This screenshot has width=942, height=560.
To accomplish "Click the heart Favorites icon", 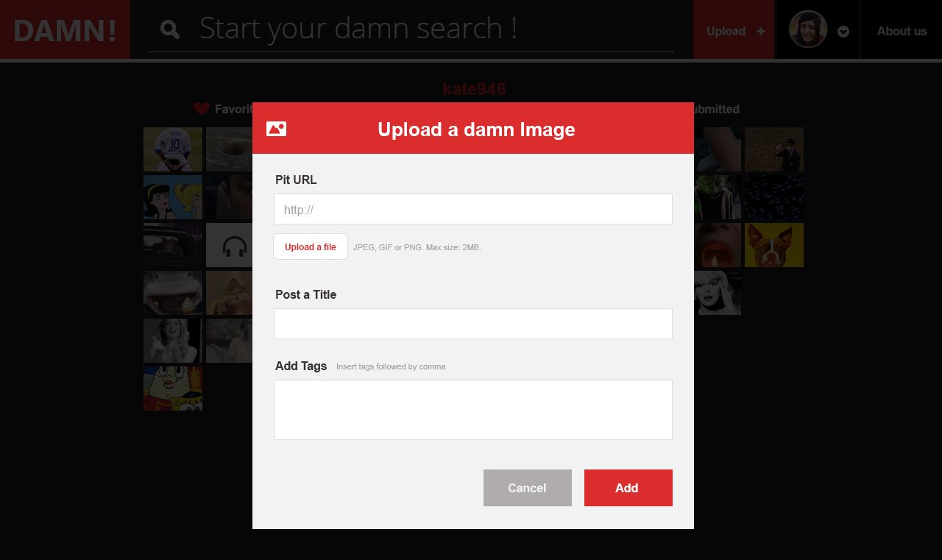I will 202,109.
